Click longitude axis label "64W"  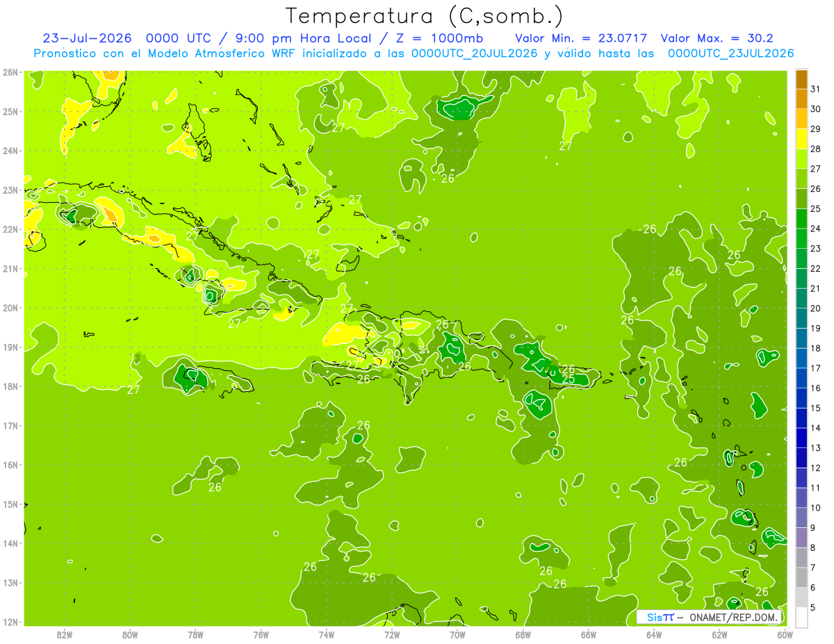pyautogui.click(x=654, y=634)
